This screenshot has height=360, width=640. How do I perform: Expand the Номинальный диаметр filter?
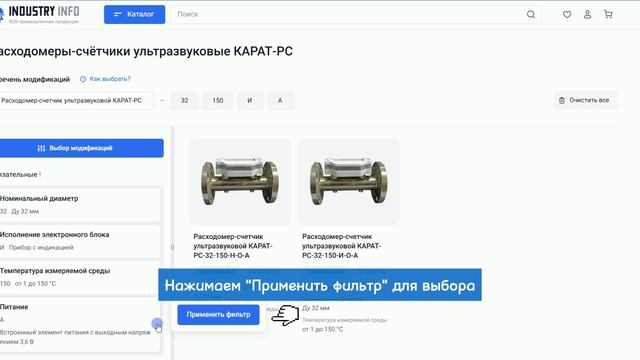[x=80, y=204]
